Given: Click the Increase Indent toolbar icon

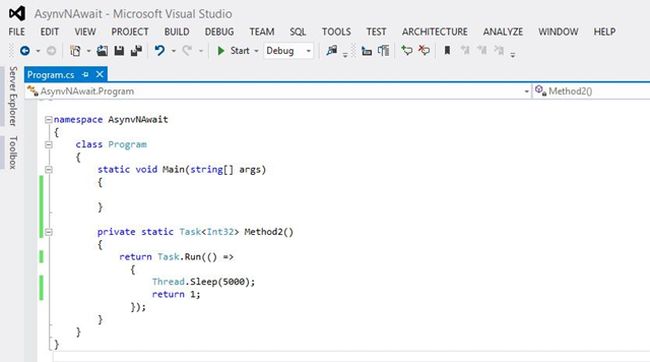Looking at the screenshot, I should [x=383, y=51].
